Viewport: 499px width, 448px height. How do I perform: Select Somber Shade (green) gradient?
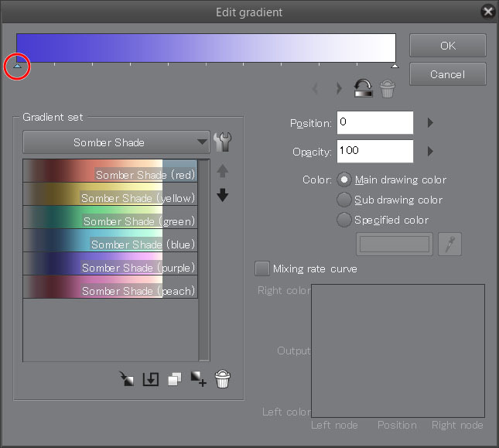[110, 221]
